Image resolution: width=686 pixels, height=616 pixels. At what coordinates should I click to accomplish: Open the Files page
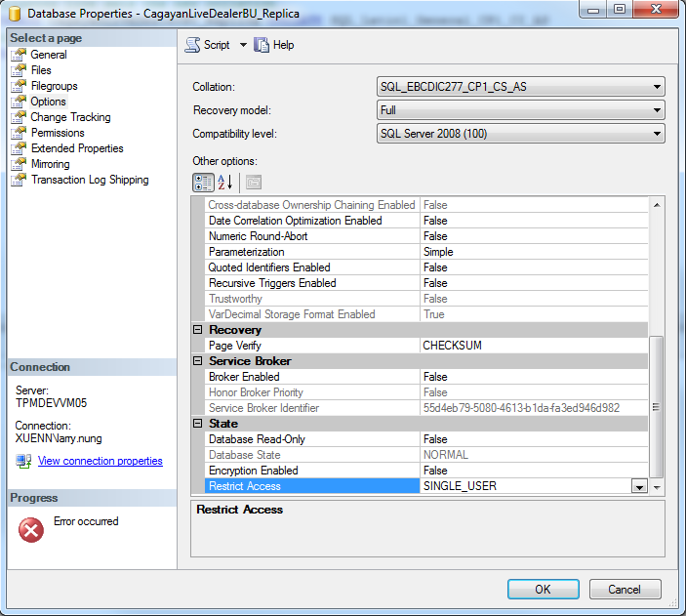[41, 70]
